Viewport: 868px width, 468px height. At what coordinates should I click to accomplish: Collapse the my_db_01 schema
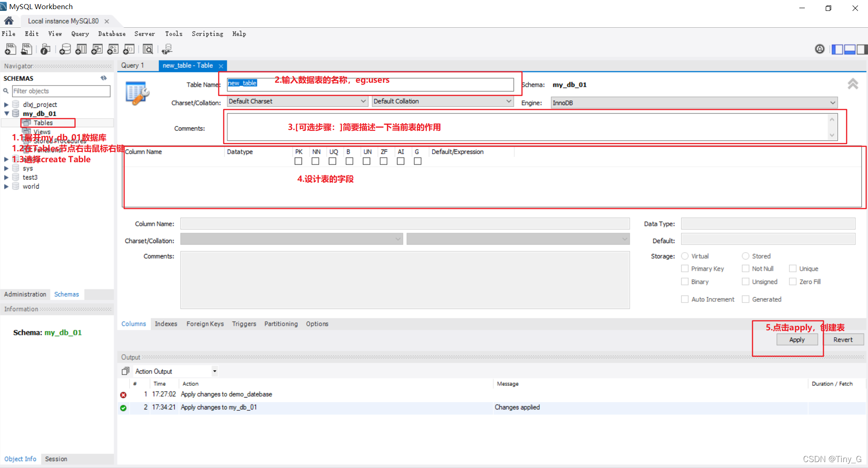(x=6, y=114)
